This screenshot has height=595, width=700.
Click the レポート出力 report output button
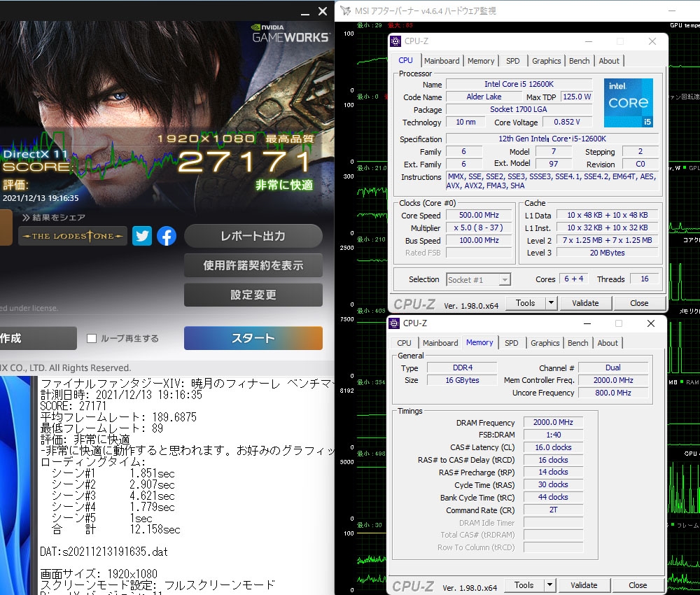pos(253,236)
